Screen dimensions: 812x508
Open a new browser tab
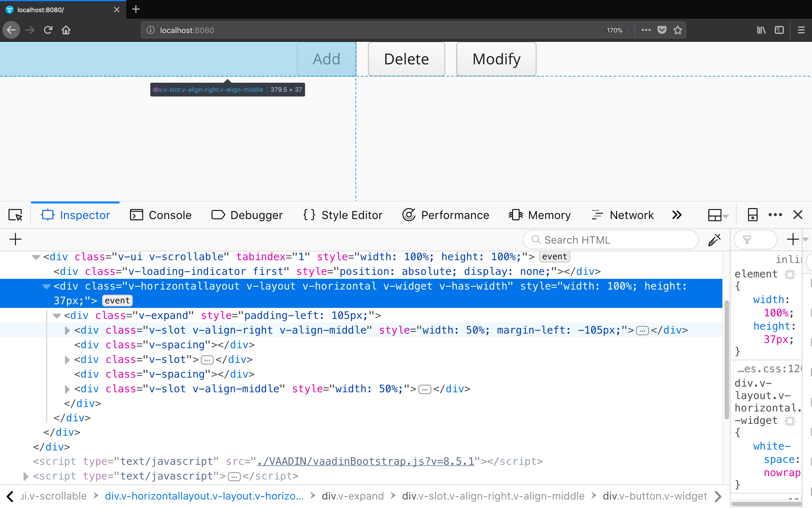pyautogui.click(x=136, y=9)
